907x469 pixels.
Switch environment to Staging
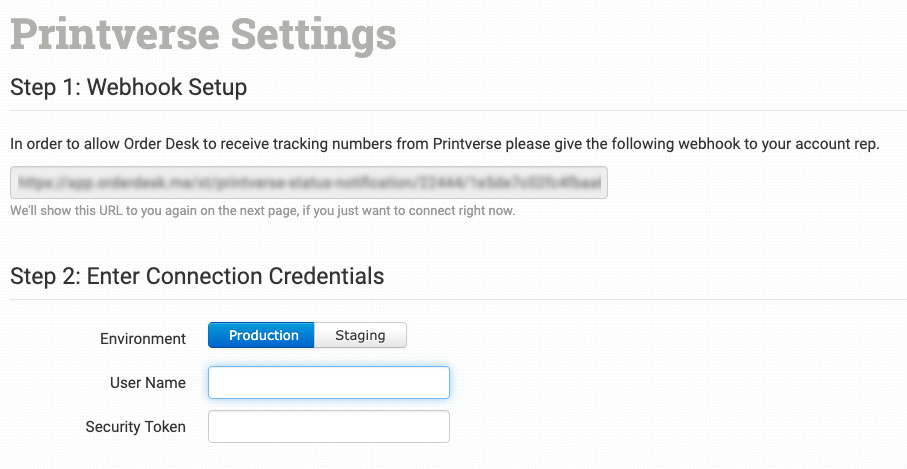click(360, 336)
